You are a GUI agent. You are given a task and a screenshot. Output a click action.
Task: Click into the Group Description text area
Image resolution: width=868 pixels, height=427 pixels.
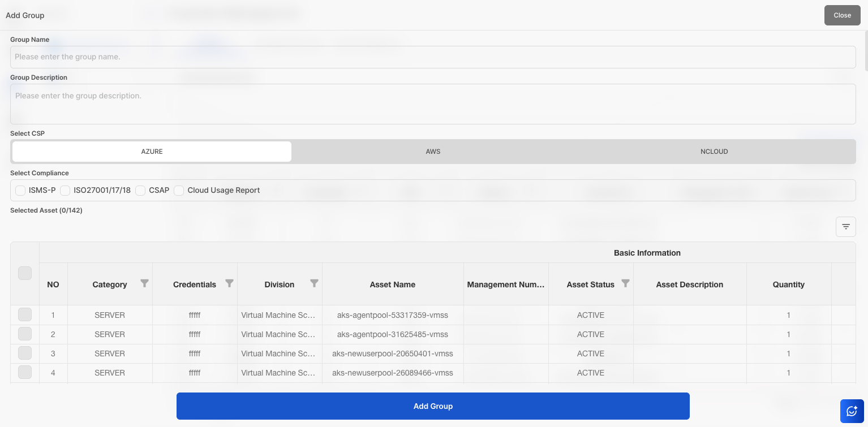pos(433,104)
